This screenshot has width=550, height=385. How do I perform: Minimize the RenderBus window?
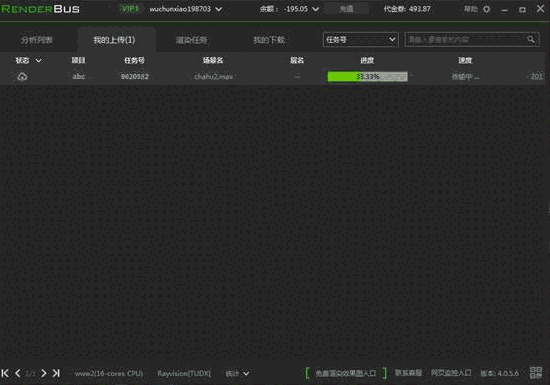click(x=504, y=10)
